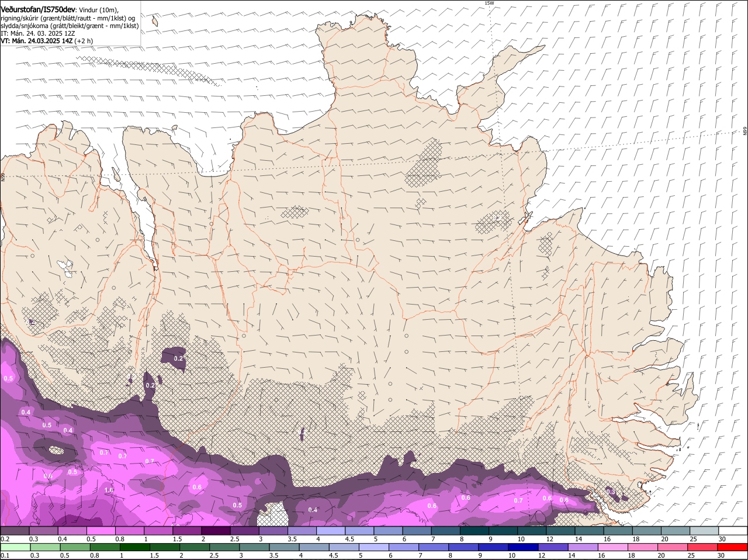Pick the bright pink 0.5–0.8 swatch in upper legend

pos(101,530)
